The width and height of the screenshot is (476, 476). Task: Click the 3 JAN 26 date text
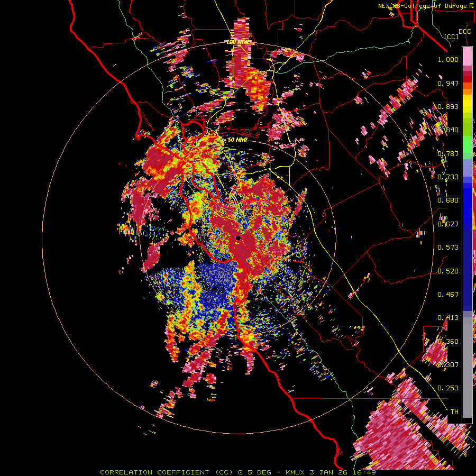[329, 472]
